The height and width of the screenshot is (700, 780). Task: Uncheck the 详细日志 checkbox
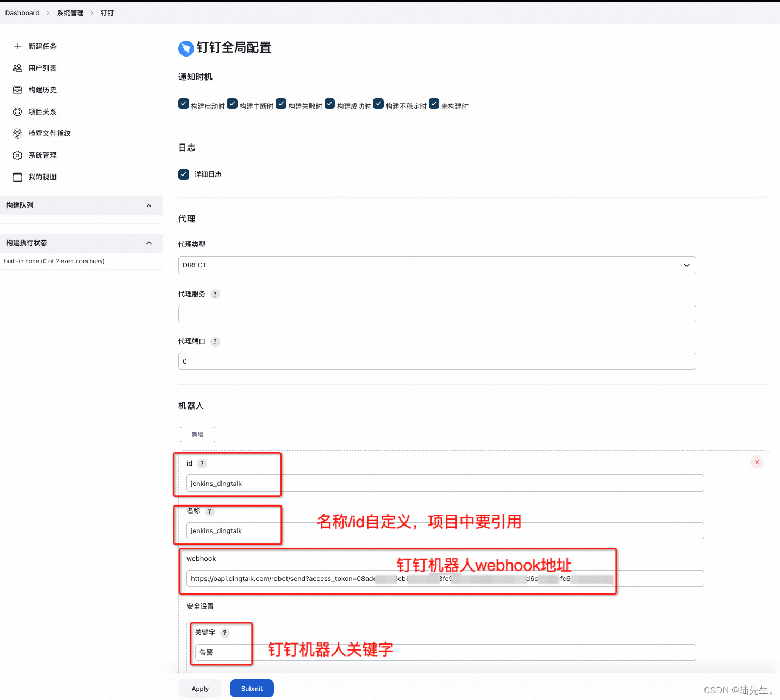[x=184, y=174]
